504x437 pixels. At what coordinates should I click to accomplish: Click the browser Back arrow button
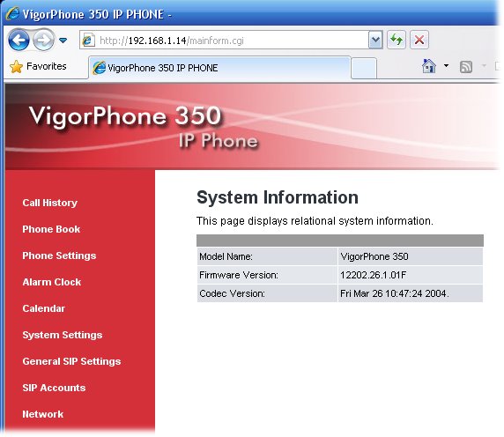pyautogui.click(x=19, y=41)
